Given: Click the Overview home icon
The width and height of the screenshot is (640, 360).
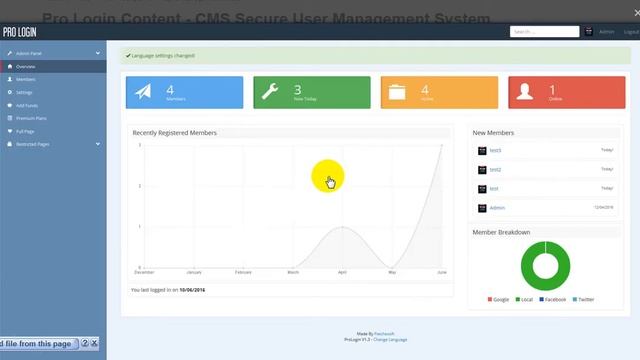Looking at the screenshot, I should [10, 66].
